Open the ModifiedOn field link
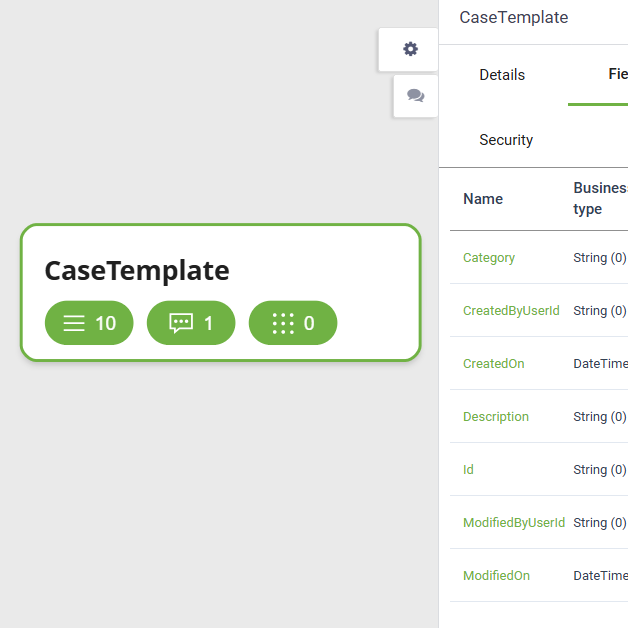 tap(496, 576)
